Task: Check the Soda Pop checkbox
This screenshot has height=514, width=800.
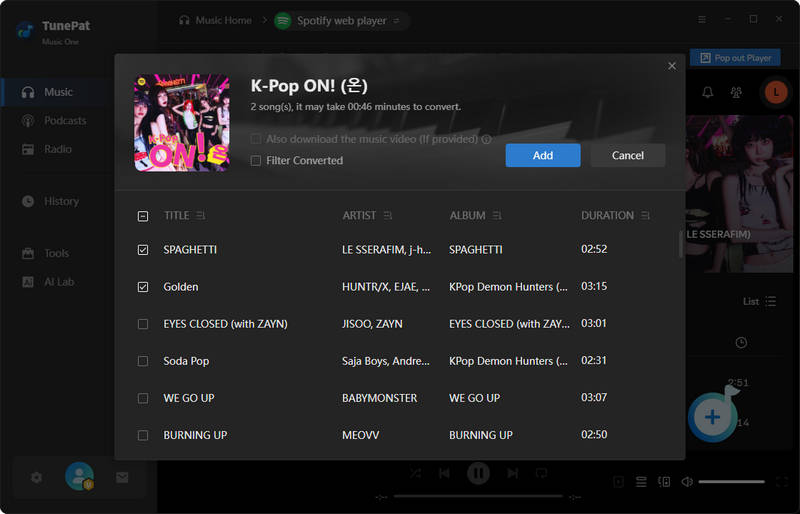Action: (143, 361)
